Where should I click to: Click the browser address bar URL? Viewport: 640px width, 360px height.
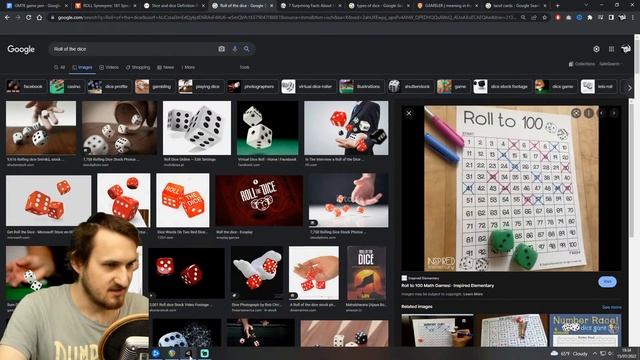tap(286, 18)
